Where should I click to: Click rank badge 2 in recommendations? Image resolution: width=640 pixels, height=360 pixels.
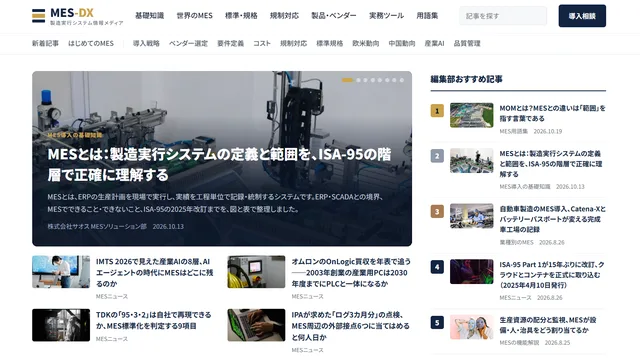(x=437, y=156)
